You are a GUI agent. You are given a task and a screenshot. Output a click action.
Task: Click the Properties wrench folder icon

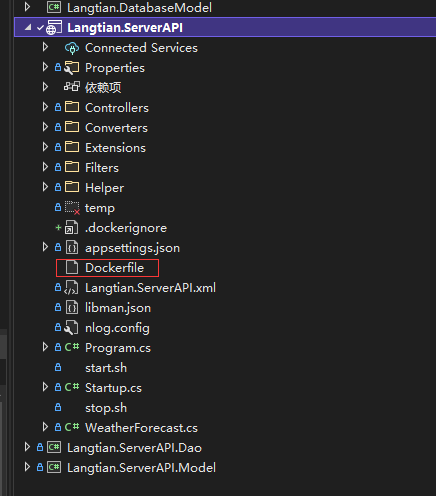[x=72, y=68]
